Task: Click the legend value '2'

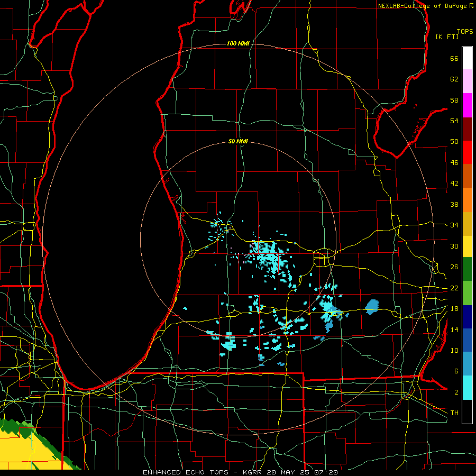Action: click(x=456, y=392)
